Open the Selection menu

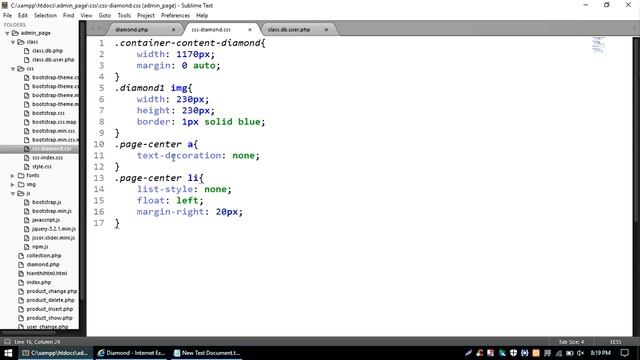tap(45, 16)
